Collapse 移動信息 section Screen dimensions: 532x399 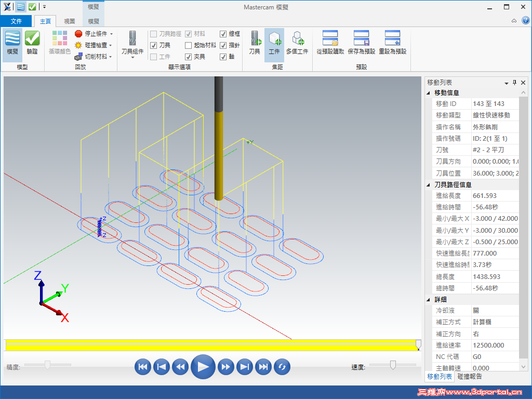coord(428,92)
